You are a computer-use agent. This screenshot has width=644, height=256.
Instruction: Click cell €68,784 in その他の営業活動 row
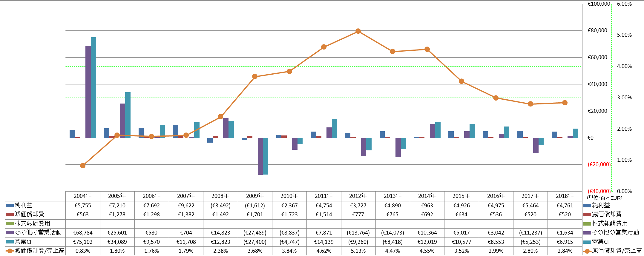(x=83, y=233)
